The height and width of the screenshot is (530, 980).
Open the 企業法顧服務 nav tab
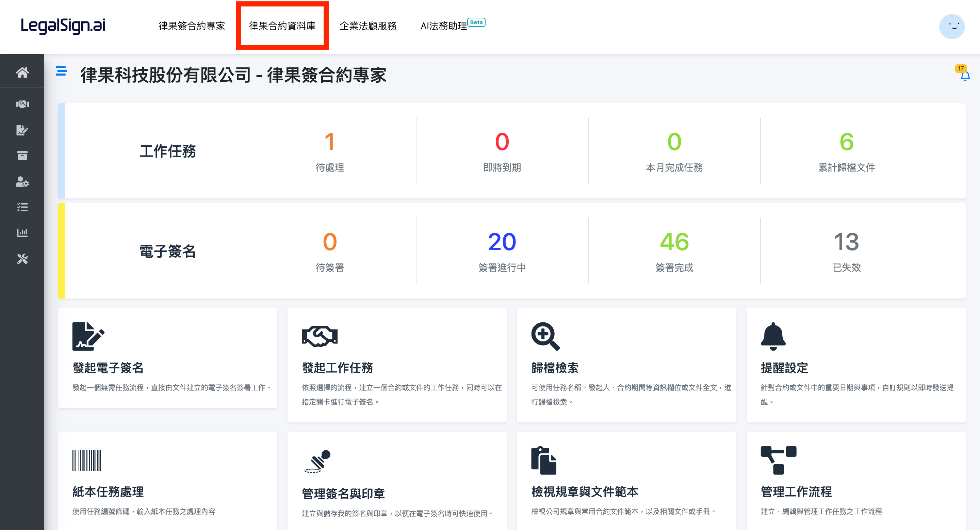coord(368,26)
